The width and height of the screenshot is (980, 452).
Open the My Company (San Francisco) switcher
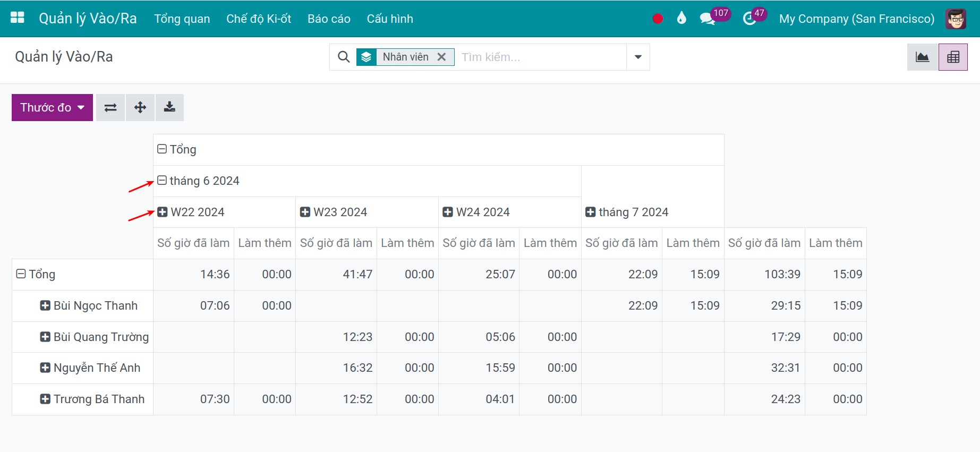coord(857,19)
